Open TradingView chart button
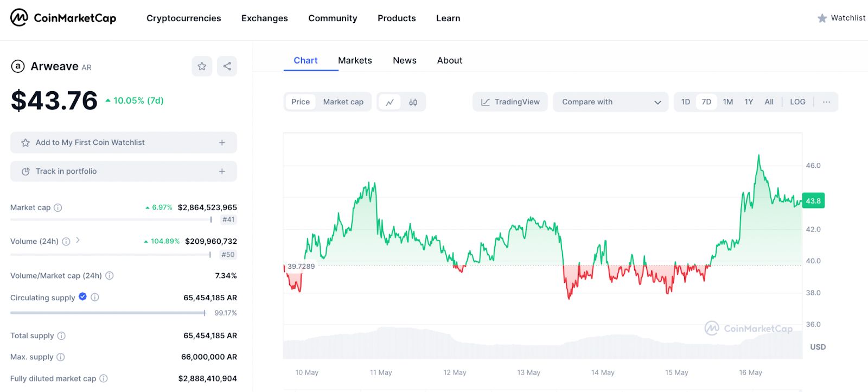Screen dimensions: 868x392 510,102
